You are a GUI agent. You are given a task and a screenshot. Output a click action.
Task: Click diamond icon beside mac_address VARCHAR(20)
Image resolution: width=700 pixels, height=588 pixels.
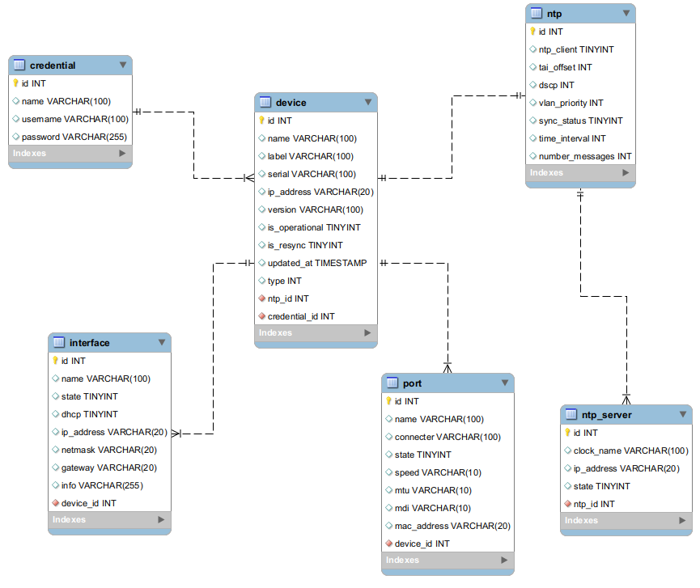point(388,526)
